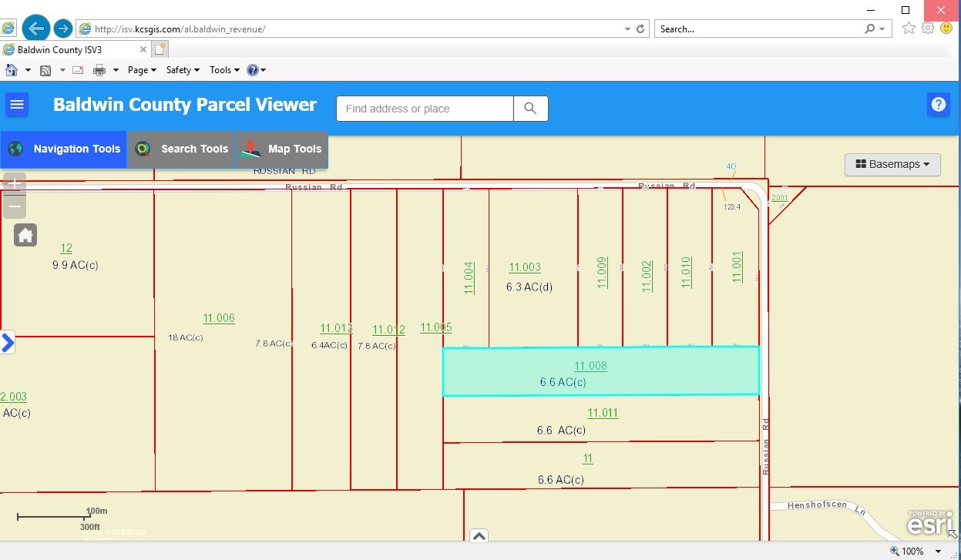The height and width of the screenshot is (560, 961).
Task: Expand the left side panel arrow
Action: (8, 342)
